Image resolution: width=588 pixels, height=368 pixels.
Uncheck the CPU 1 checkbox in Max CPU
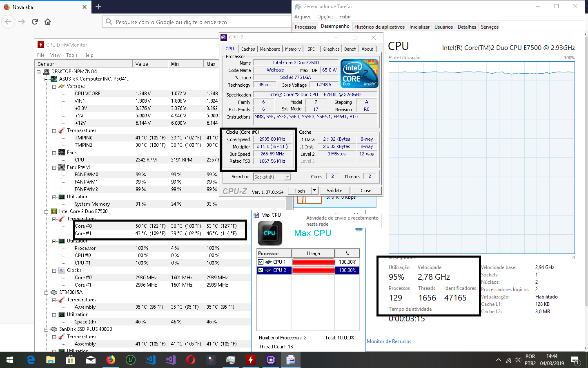click(261, 262)
